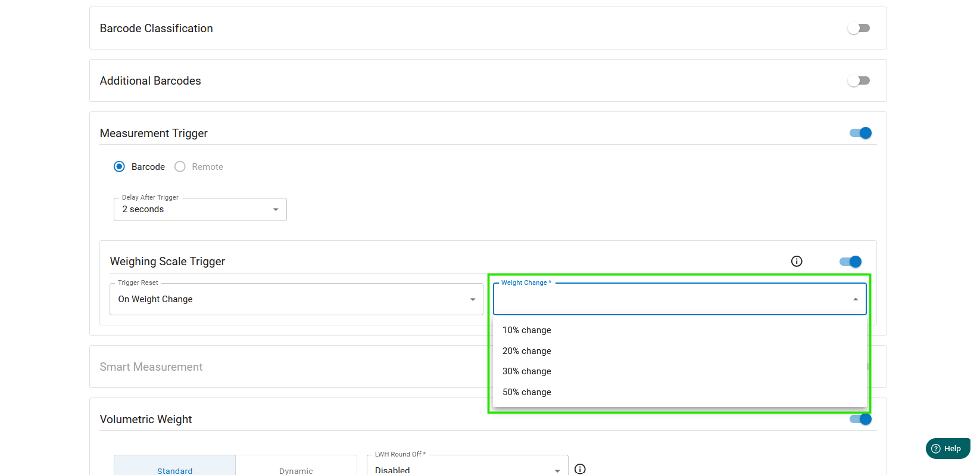Select the Remote radio button
The width and height of the screenshot is (980, 475).
tap(180, 167)
